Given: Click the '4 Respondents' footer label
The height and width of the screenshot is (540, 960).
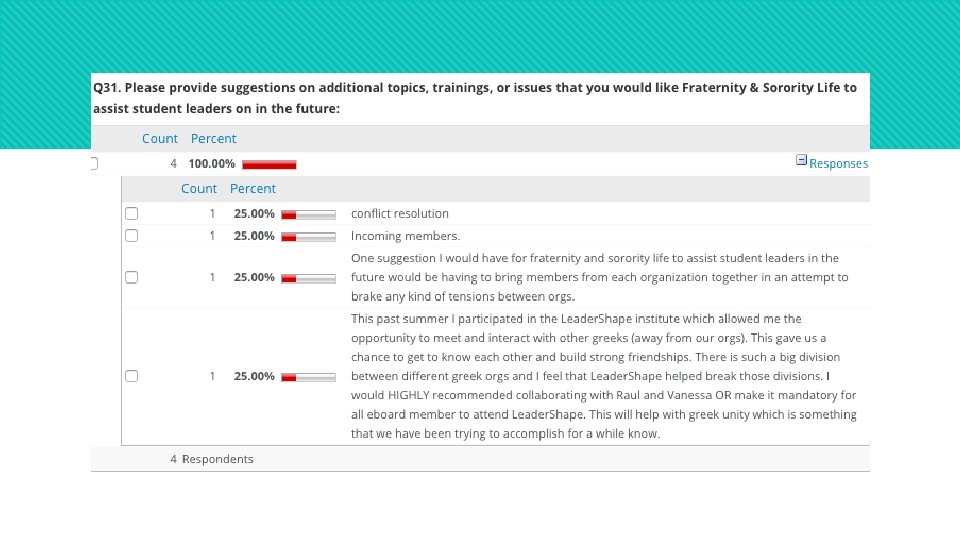Looking at the screenshot, I should [x=212, y=459].
